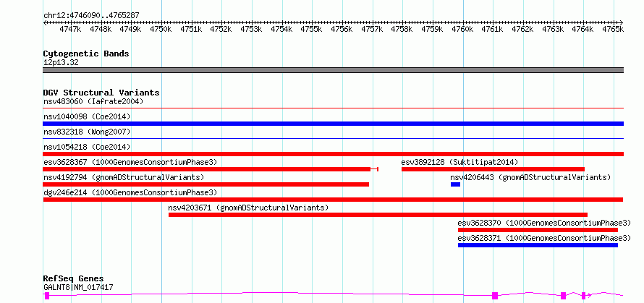This screenshot has width=644, height=303.
Task: Click the chr12:4746090..4765287 coordinate label
Action: click(x=92, y=16)
